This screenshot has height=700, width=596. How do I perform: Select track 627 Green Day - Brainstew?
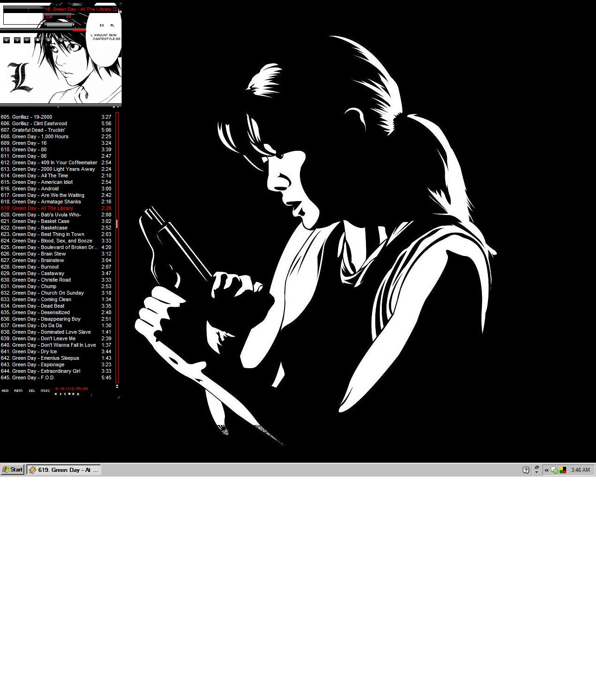(56, 261)
